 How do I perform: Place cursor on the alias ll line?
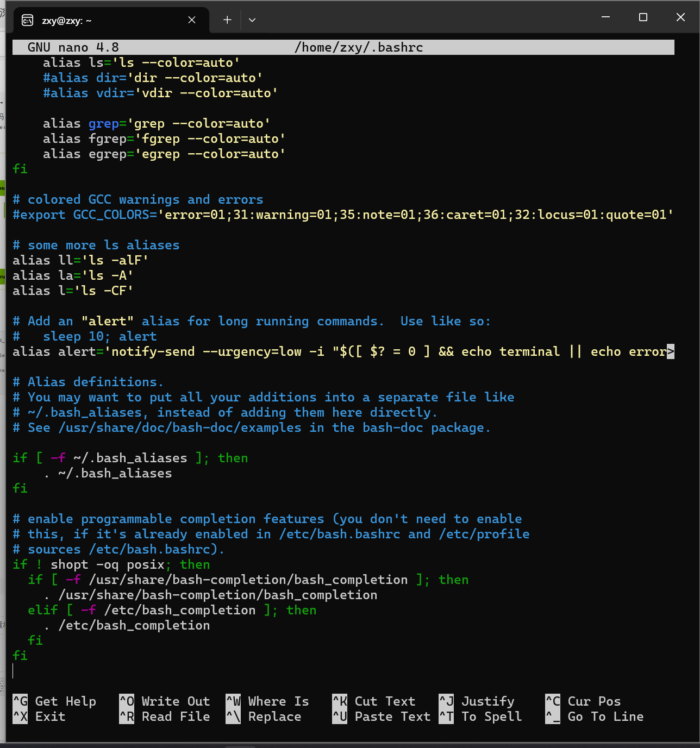[x=80, y=260]
